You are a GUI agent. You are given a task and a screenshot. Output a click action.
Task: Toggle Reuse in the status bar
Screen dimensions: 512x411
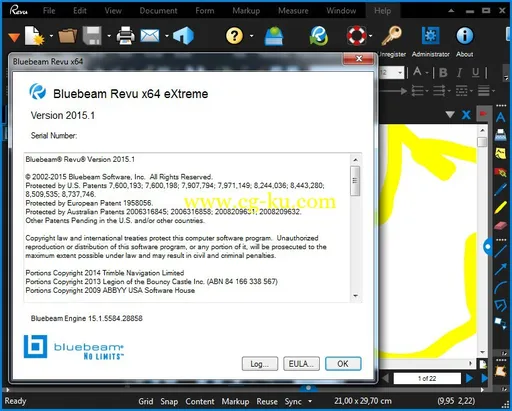267,401
